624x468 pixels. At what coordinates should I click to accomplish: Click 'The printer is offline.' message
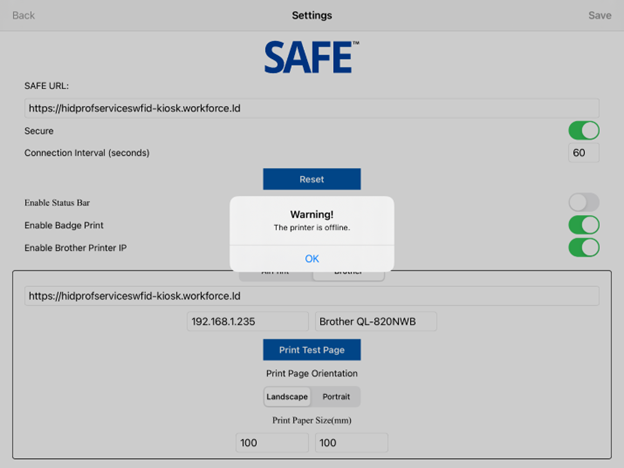(312, 228)
